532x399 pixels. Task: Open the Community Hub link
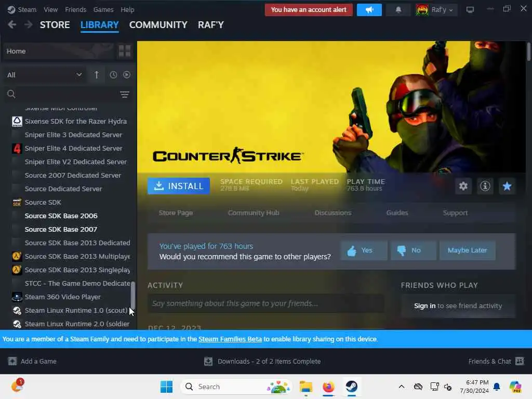(x=254, y=212)
